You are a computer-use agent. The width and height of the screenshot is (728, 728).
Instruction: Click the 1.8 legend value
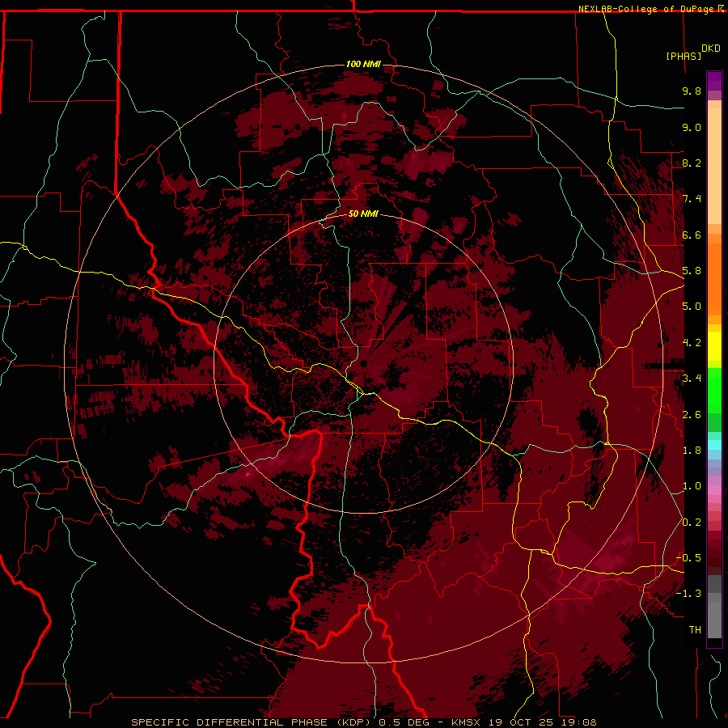[692, 451]
